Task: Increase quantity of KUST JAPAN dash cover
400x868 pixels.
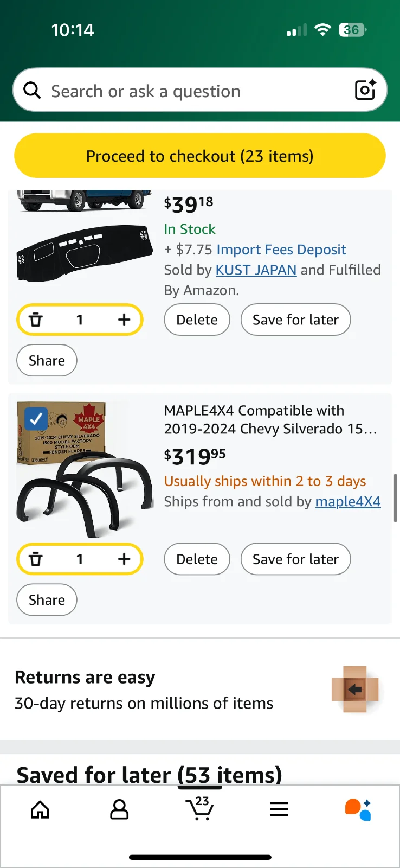Action: (124, 320)
